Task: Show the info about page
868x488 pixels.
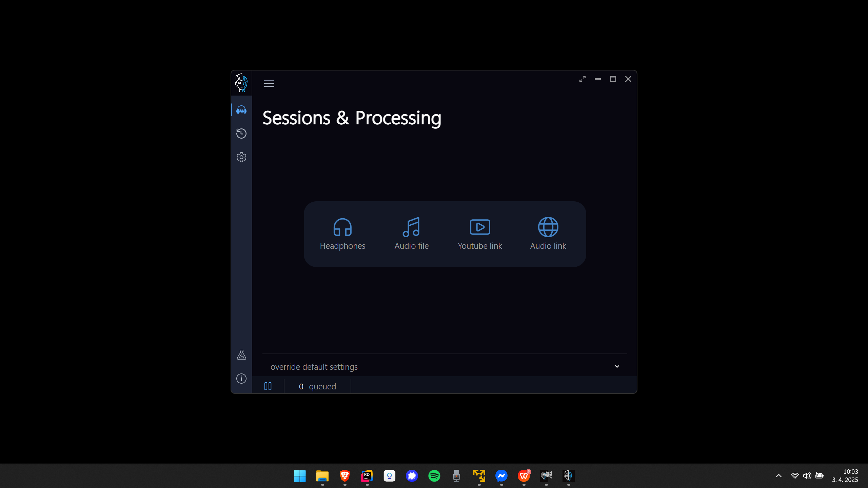Action: (x=241, y=379)
